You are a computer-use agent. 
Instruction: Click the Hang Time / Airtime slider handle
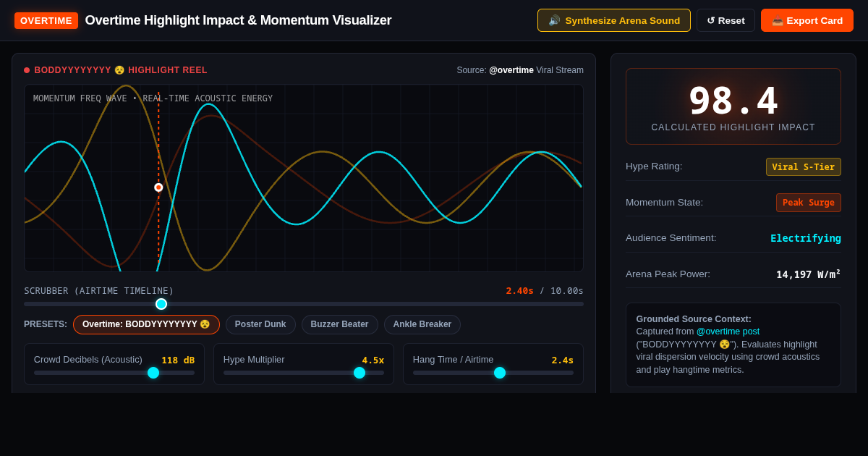pos(500,373)
